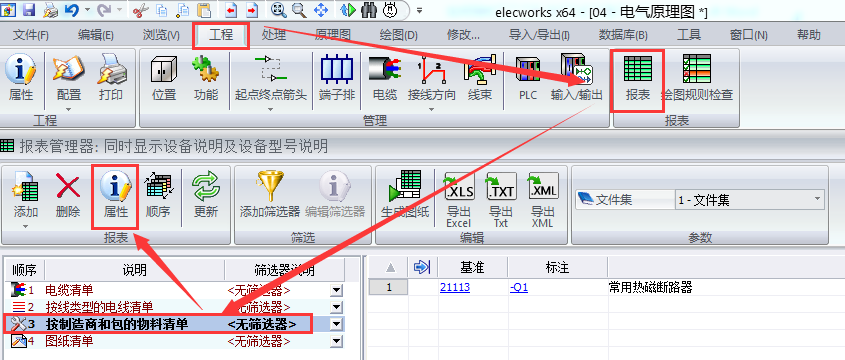845x360 pixels.
Task: Open the 报表 (reports) manager icon
Action: click(638, 80)
